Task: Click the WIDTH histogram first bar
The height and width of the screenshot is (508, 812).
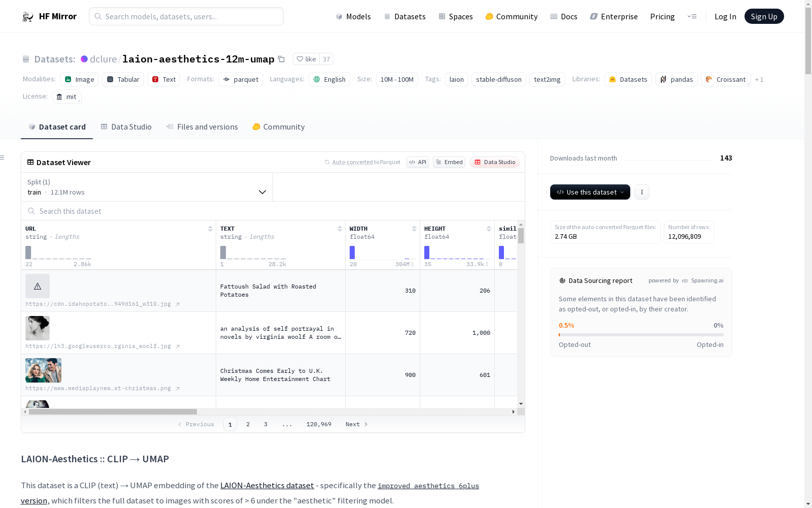Action: [x=352, y=252]
